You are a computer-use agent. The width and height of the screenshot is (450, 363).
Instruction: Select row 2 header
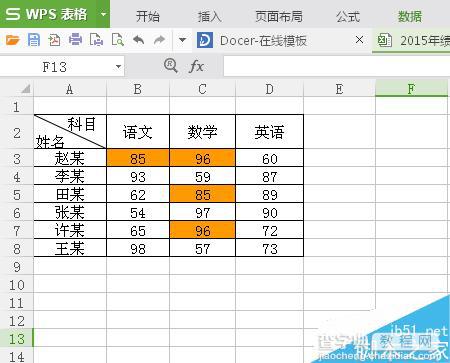[x=17, y=133]
